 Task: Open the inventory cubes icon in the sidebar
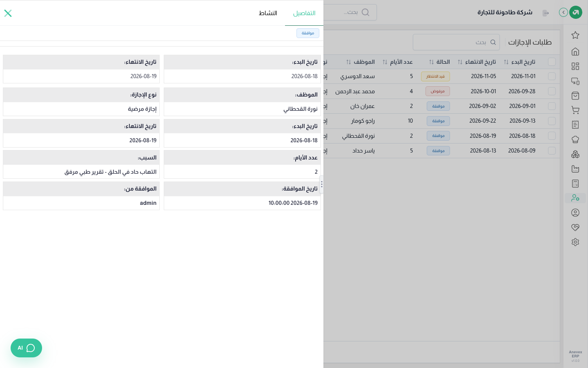pyautogui.click(x=575, y=154)
